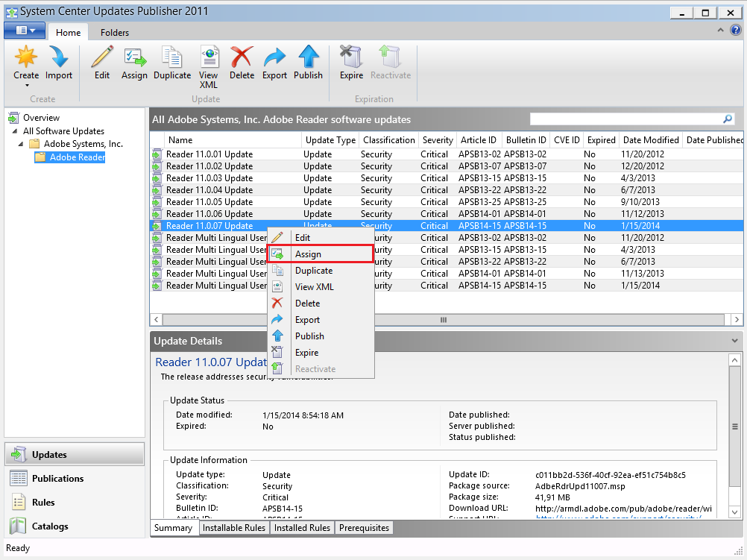The height and width of the screenshot is (560, 747).
Task: Sort by the Update Type column header
Action: click(330, 140)
